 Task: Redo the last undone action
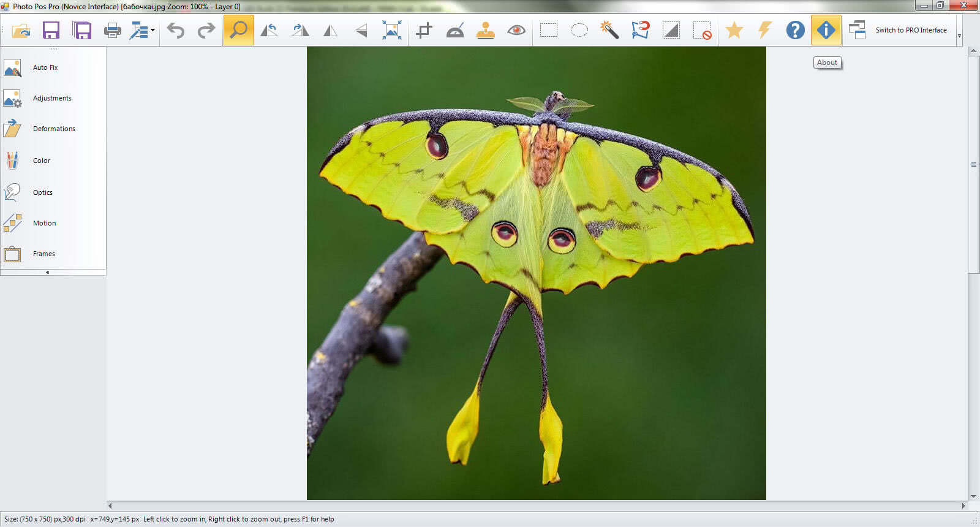pyautogui.click(x=206, y=30)
